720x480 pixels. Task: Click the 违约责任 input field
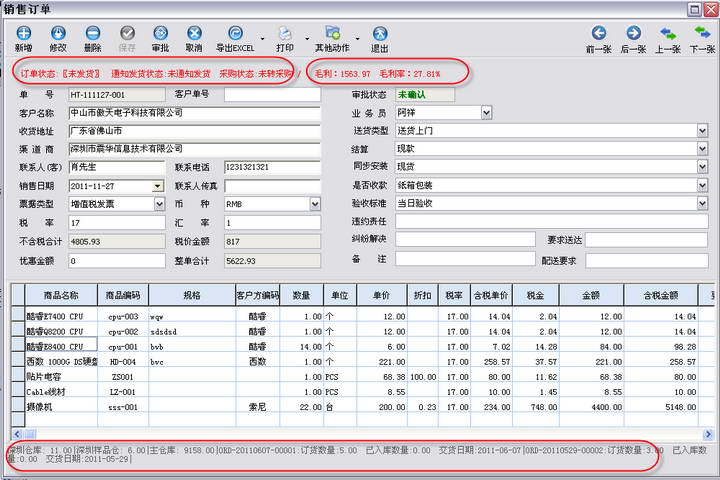click(x=551, y=221)
